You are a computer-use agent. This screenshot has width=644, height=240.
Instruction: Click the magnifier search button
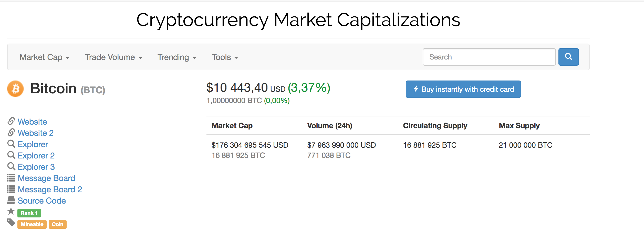coord(568,57)
